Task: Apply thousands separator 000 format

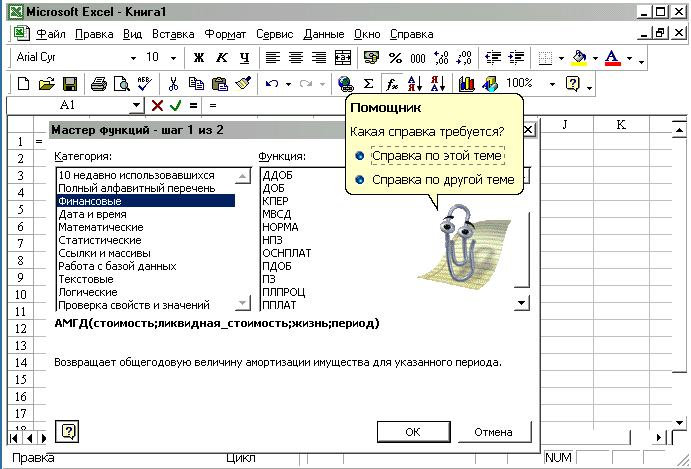Action: [418, 58]
